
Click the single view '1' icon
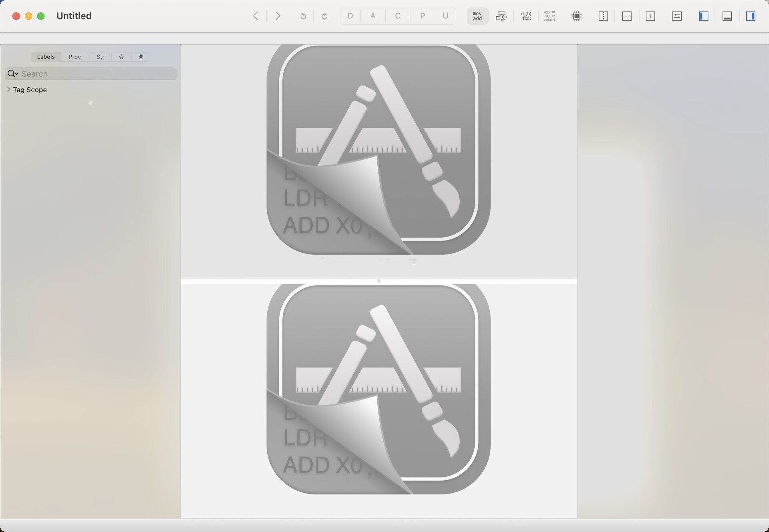(650, 16)
